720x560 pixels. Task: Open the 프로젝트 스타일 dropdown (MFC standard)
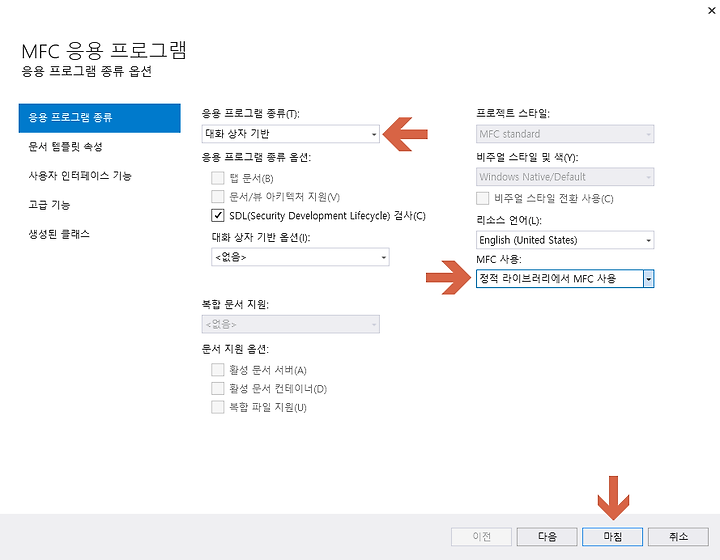pyautogui.click(x=565, y=134)
